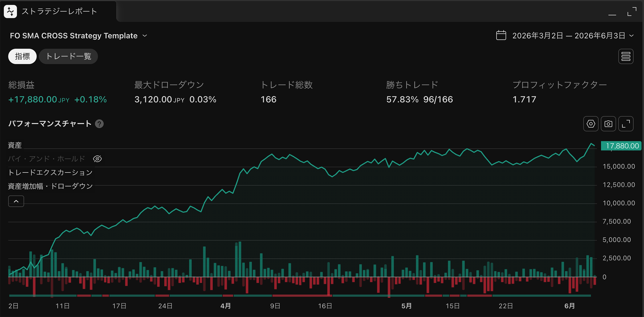644x317 pixels.
Task: Click the 2,500.00 y-axis label
Action: coord(617,258)
